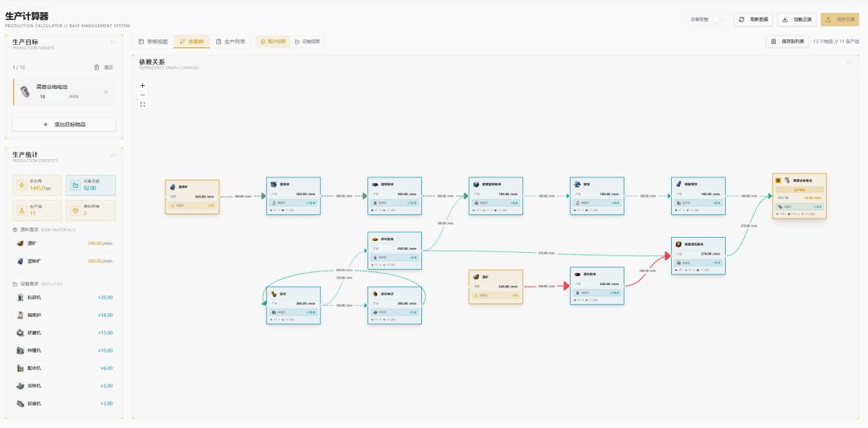Select the 依赖树 dependency tree tab

tap(191, 42)
